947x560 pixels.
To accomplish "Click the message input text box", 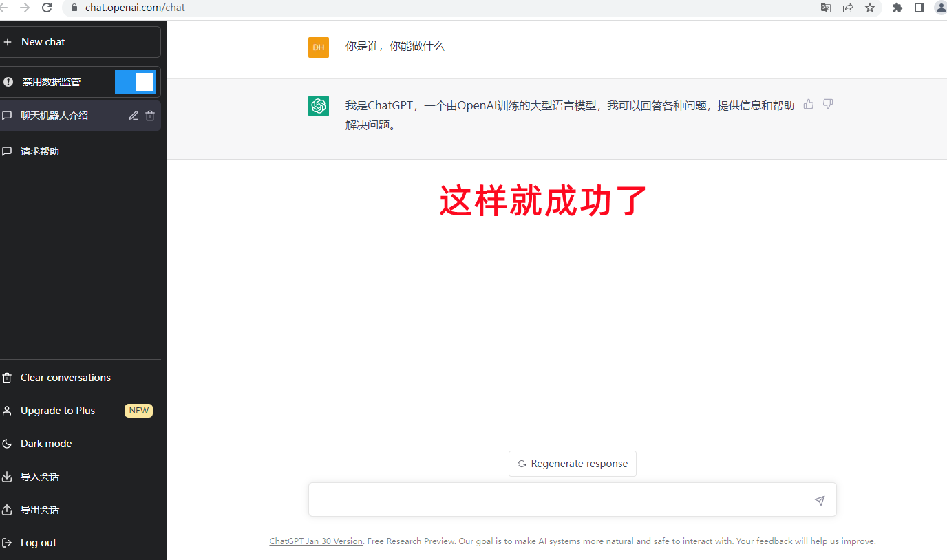I will [x=557, y=500].
